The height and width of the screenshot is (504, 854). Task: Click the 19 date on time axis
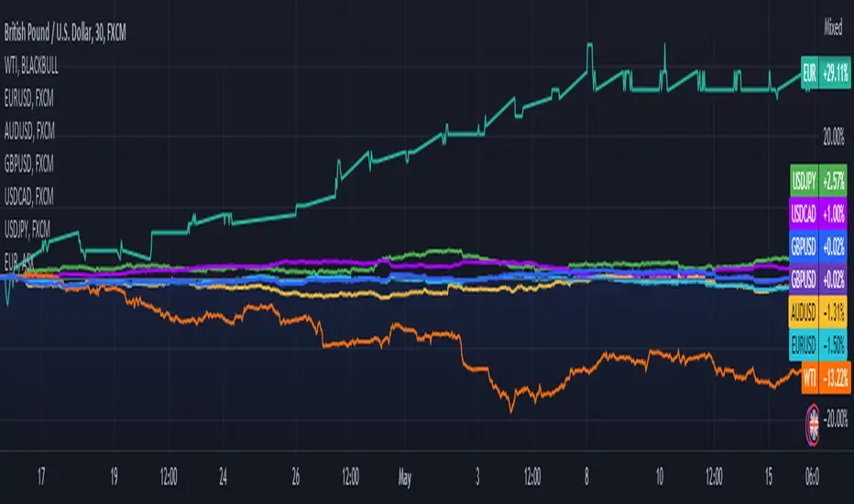pyautogui.click(x=115, y=477)
